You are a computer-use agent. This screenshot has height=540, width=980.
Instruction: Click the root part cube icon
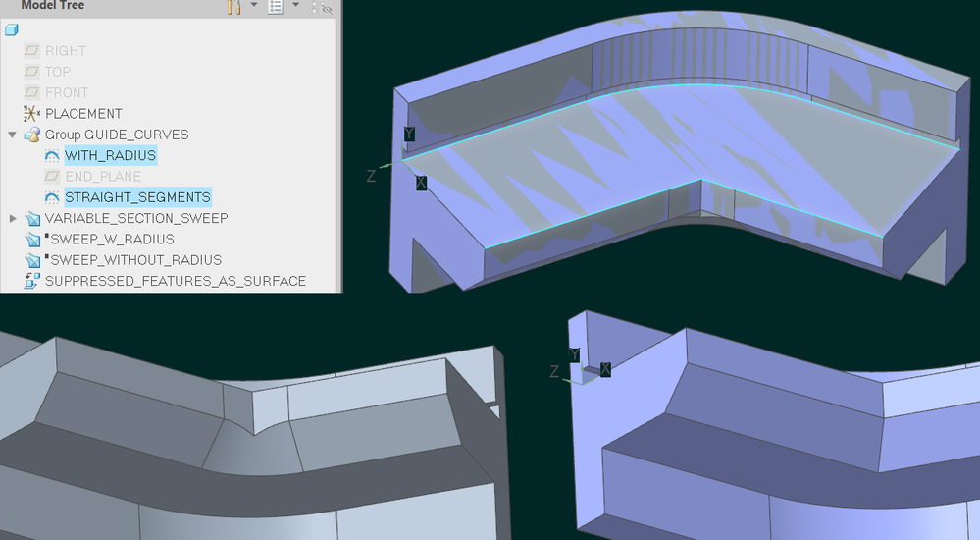12,30
